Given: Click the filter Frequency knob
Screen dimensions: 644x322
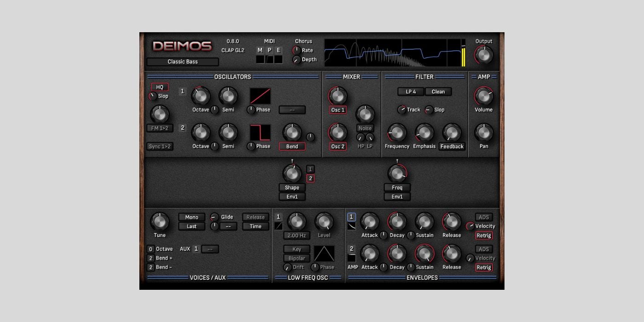Looking at the screenshot, I should [x=397, y=132].
